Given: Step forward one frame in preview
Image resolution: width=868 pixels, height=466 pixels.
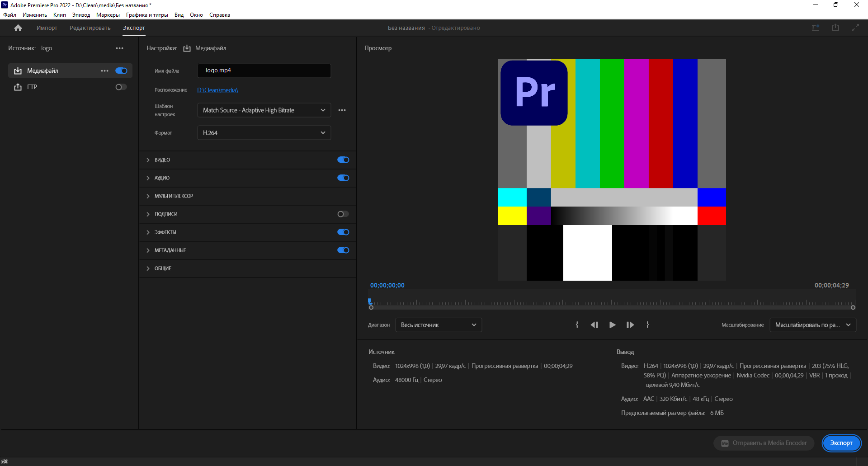Looking at the screenshot, I should [x=630, y=325].
